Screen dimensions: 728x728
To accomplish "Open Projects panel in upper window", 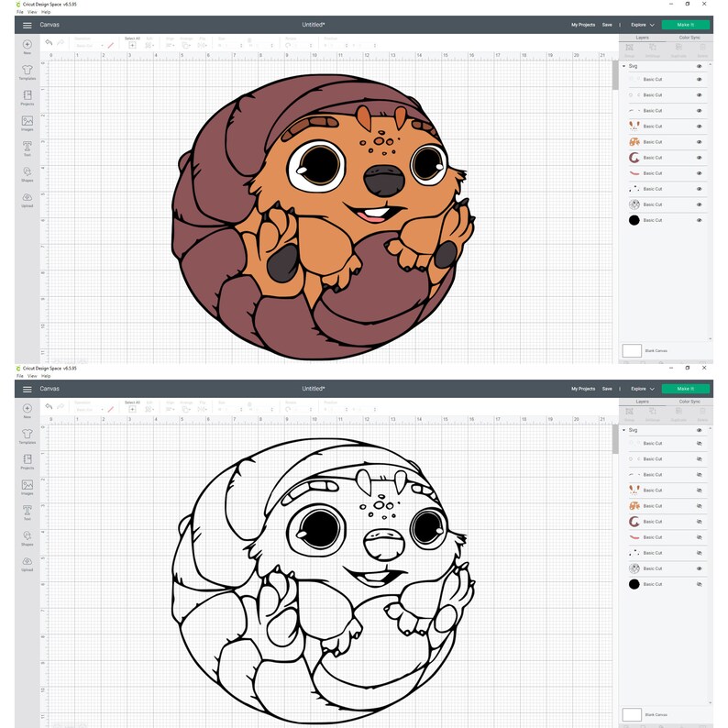I will coord(28,97).
